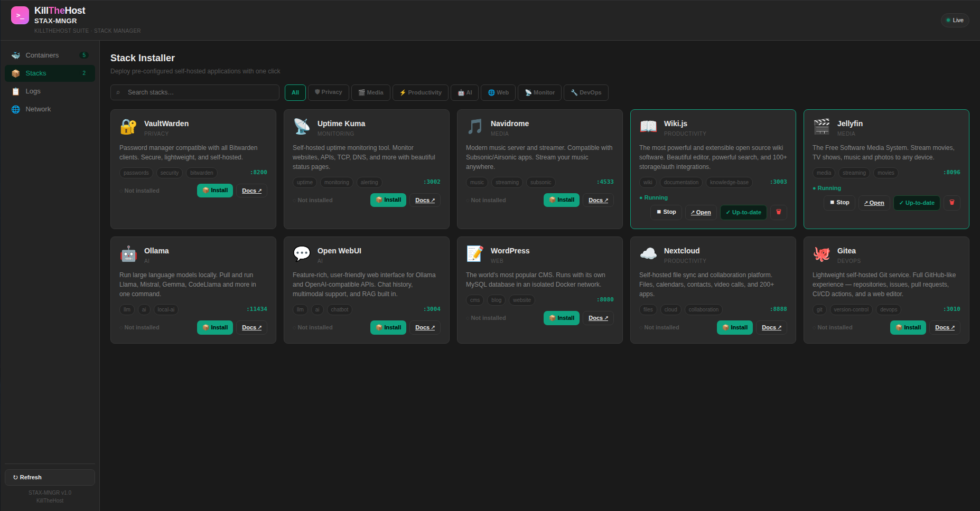980x511 pixels.
Task: Delete the Wiki.js stack with trash icon
Action: 779,212
